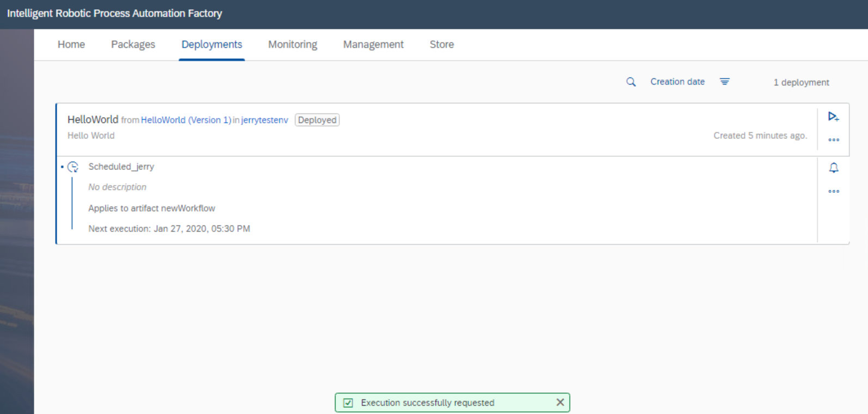Viewport: 868px width, 414px height.
Task: Switch to the Packages tab
Action: point(133,45)
